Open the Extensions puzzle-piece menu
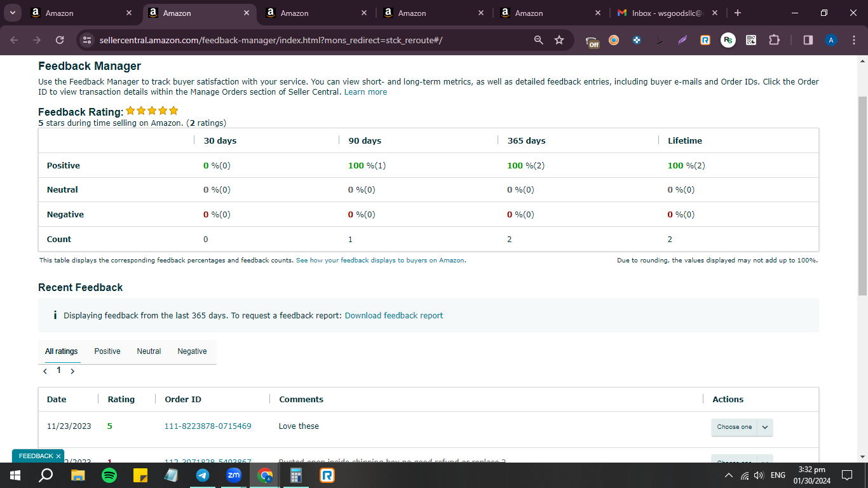The height and width of the screenshot is (488, 868). click(x=774, y=40)
